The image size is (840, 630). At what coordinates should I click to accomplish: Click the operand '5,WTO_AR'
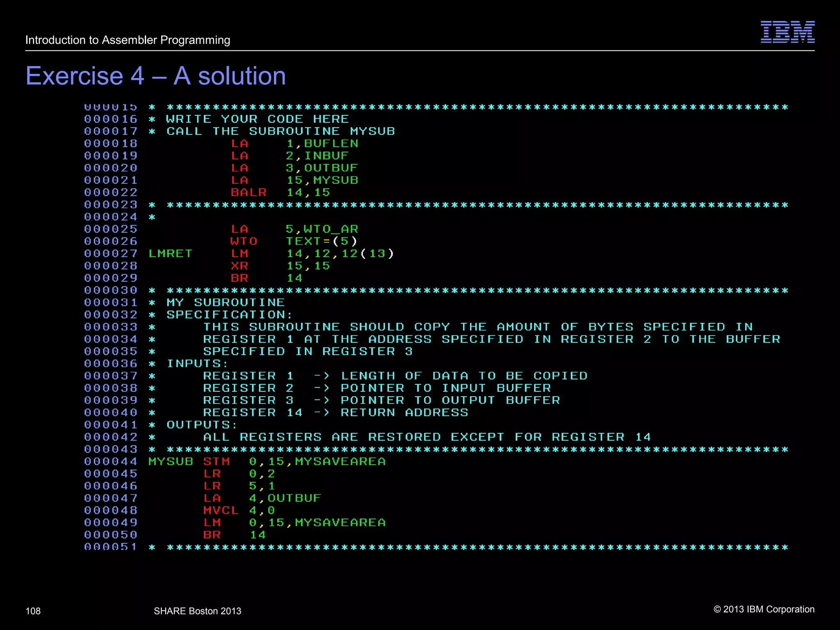(322, 229)
